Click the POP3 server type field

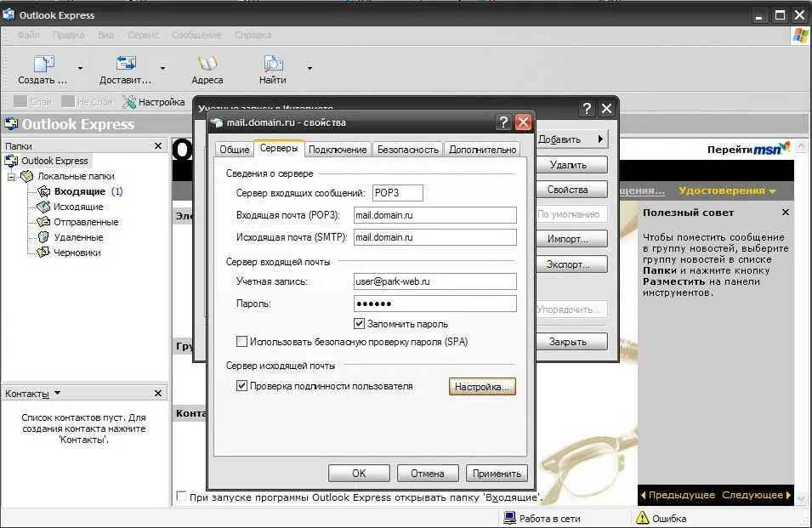(x=397, y=192)
